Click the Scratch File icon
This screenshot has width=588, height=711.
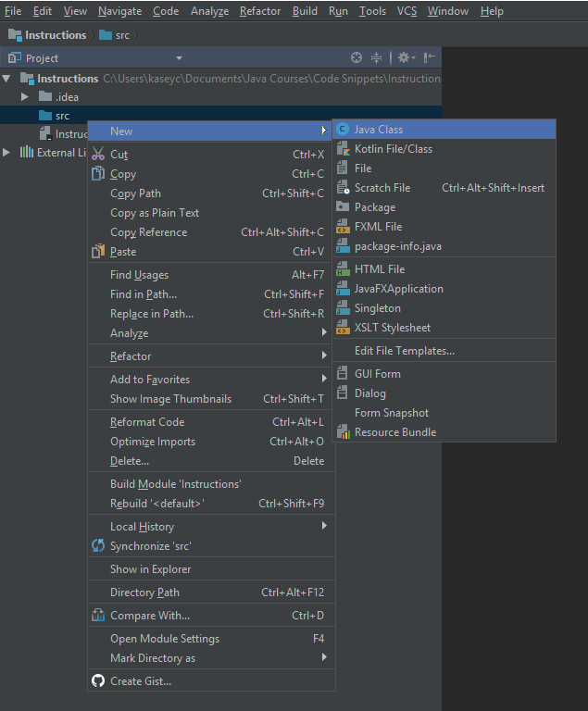pos(343,188)
